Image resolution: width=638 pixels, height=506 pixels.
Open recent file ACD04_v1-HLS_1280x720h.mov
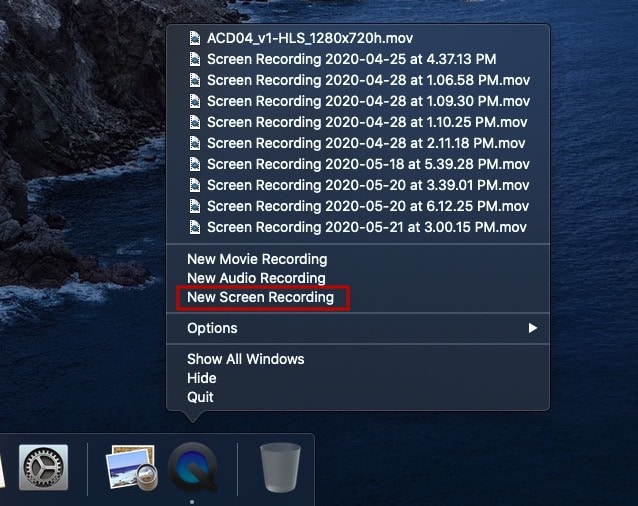click(310, 38)
